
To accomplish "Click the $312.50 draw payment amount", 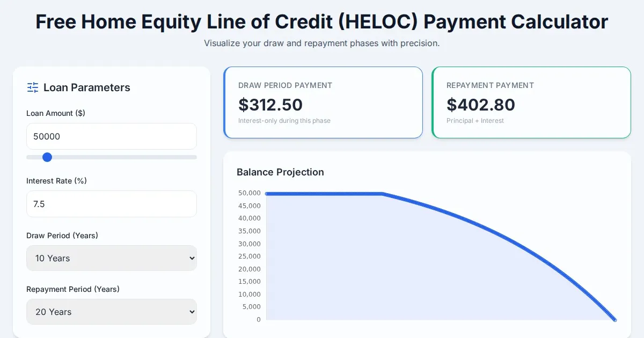I will (270, 105).
